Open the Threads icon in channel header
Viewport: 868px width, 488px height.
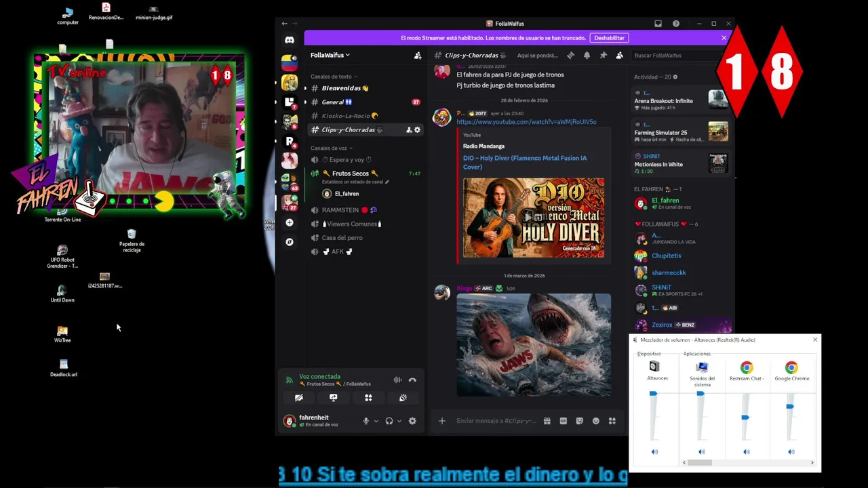(570, 56)
